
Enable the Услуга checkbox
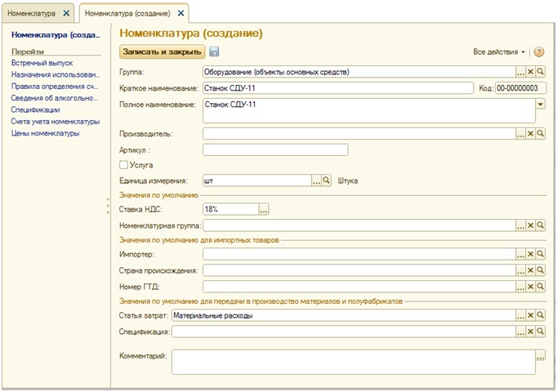point(124,165)
